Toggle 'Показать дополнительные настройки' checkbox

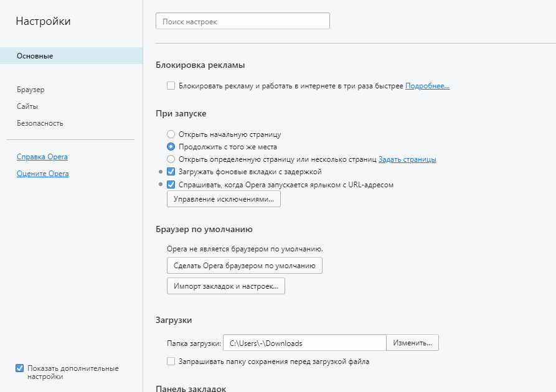click(20, 368)
